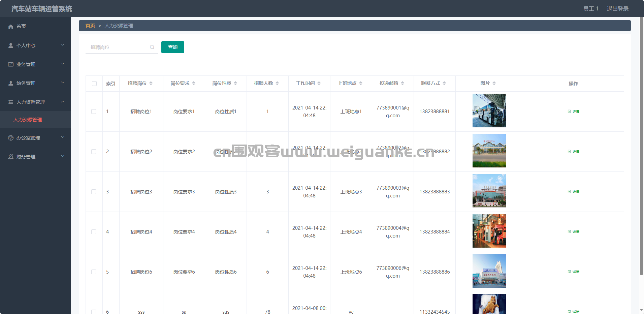Select the 人力资源管理 submenu item

pyautogui.click(x=35, y=120)
